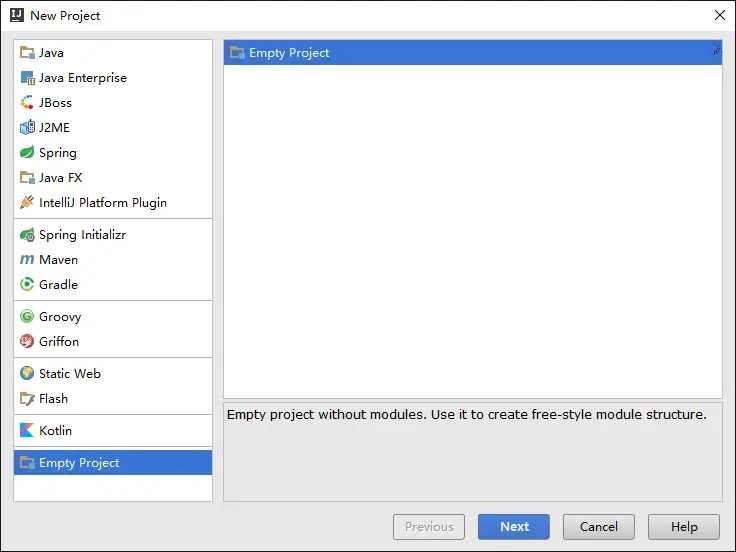The height and width of the screenshot is (552, 736).
Task: Choose the JBoss label
Action: pos(55,102)
